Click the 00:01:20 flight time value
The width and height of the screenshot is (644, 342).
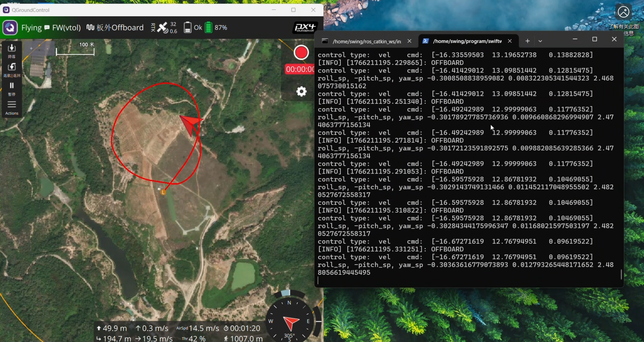click(245, 328)
